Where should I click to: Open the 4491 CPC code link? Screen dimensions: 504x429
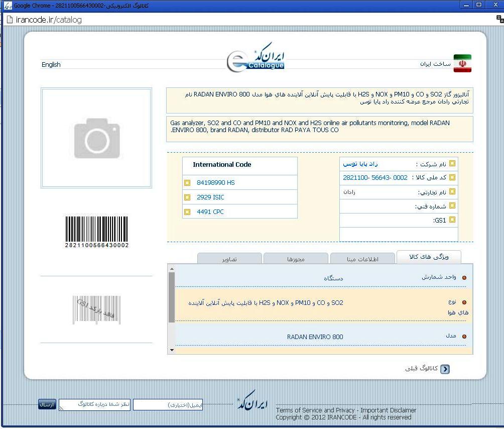click(x=210, y=211)
